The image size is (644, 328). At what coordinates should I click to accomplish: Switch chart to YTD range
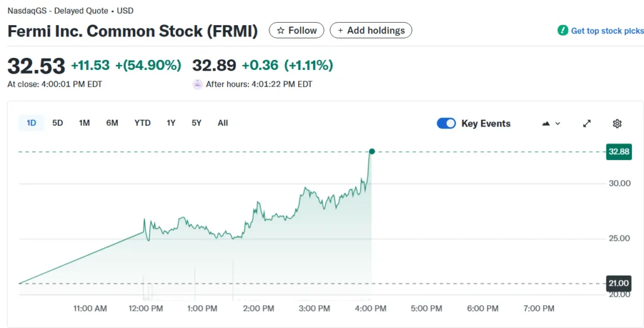(142, 123)
